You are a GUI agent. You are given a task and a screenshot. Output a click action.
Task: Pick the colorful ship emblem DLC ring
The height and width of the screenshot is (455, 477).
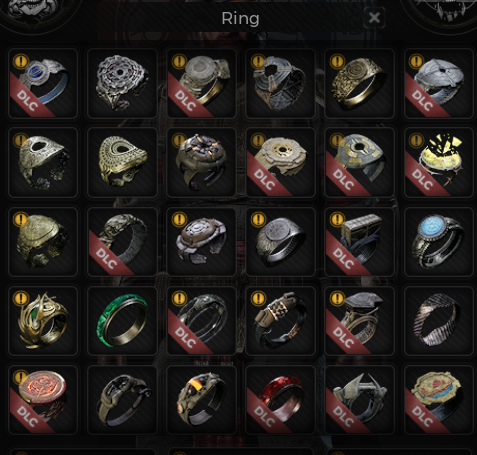click(x=439, y=400)
